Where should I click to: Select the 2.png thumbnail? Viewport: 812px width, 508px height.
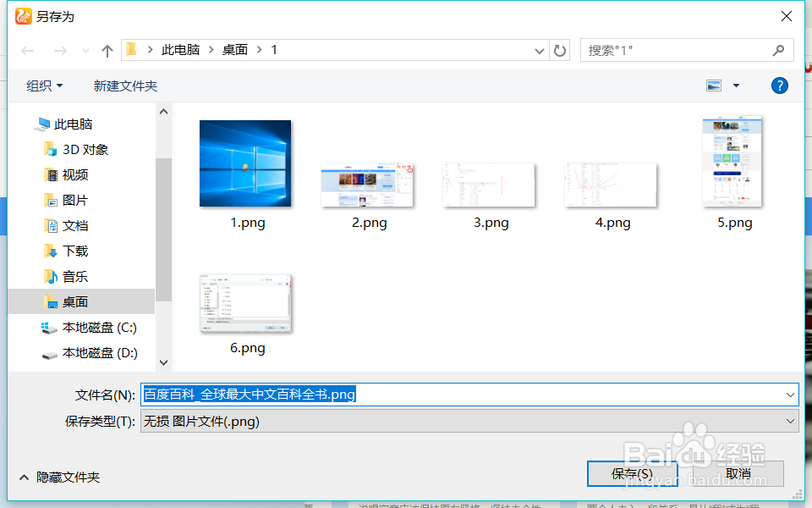point(367,185)
